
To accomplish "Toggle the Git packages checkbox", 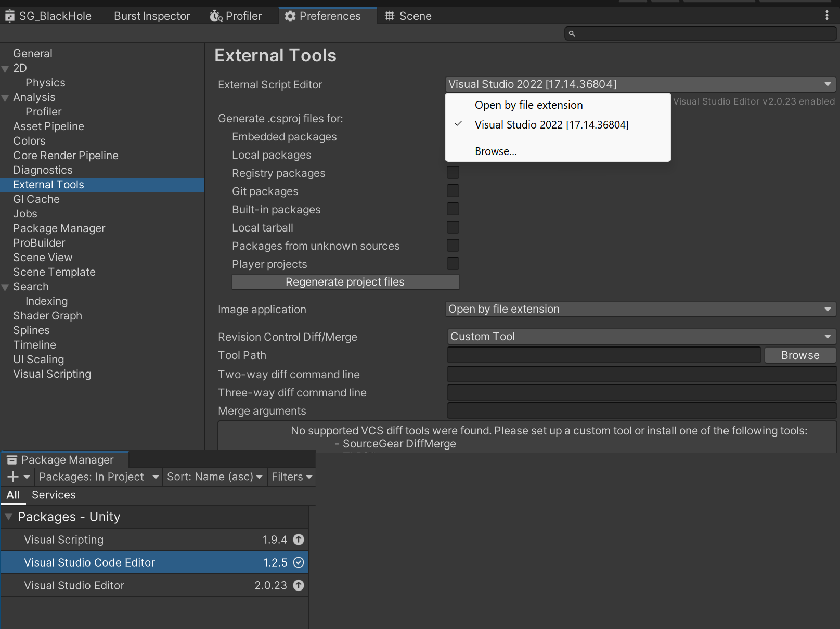I will pos(453,191).
